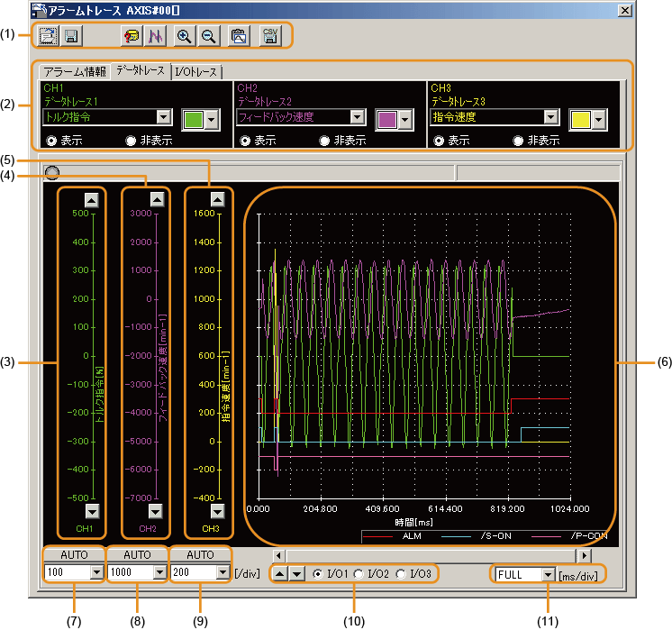Select the I/O2 radio button
This screenshot has width=672, height=630.
click(x=359, y=574)
